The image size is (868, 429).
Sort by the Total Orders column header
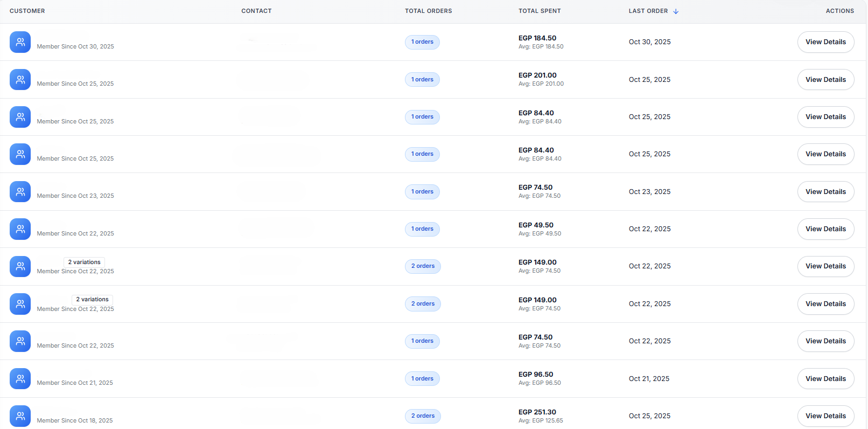pyautogui.click(x=428, y=11)
